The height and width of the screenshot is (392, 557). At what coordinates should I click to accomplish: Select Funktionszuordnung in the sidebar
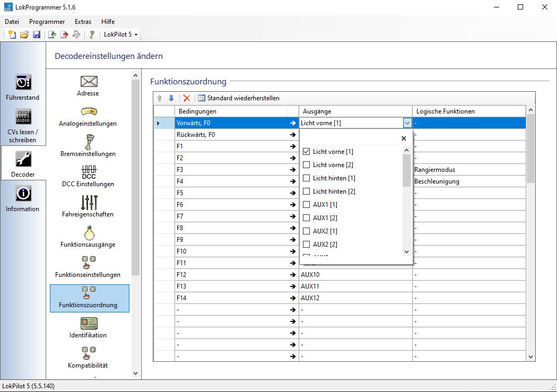(x=90, y=298)
